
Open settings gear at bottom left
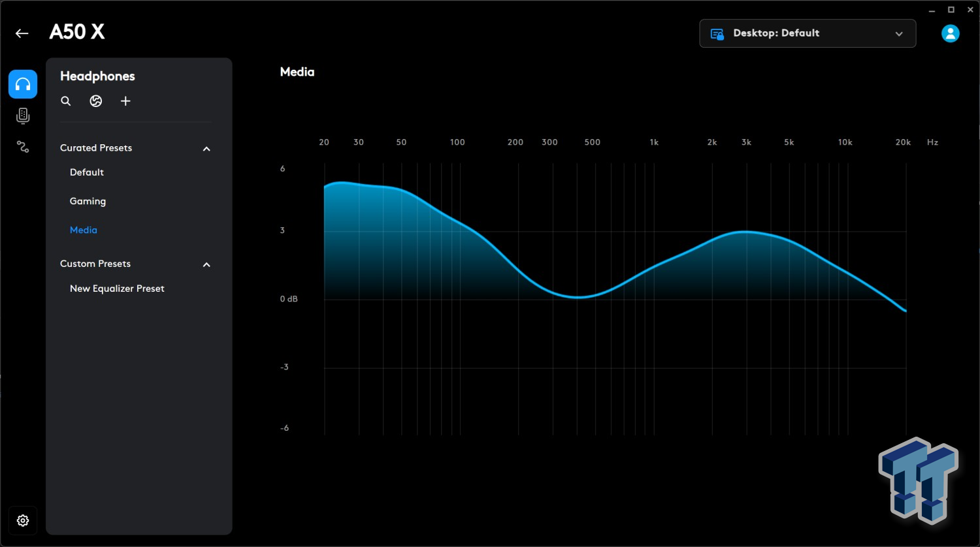click(23, 520)
